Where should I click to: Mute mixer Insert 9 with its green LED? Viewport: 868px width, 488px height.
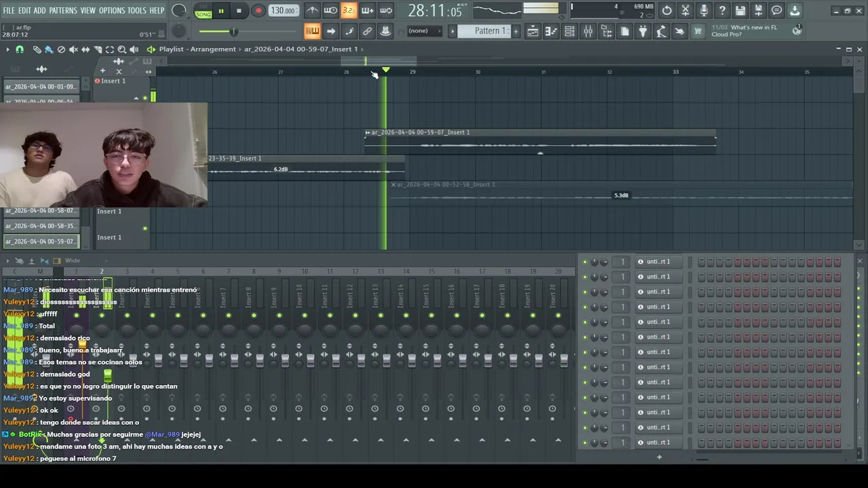click(279, 315)
